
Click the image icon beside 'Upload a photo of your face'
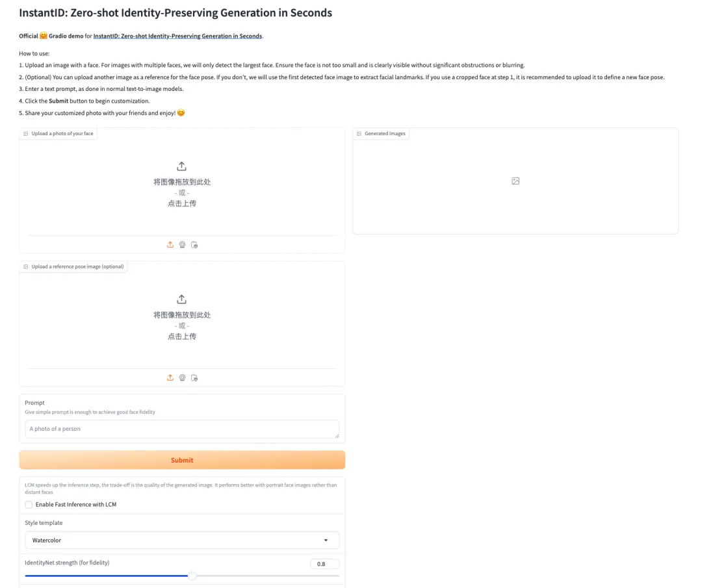pos(26,134)
